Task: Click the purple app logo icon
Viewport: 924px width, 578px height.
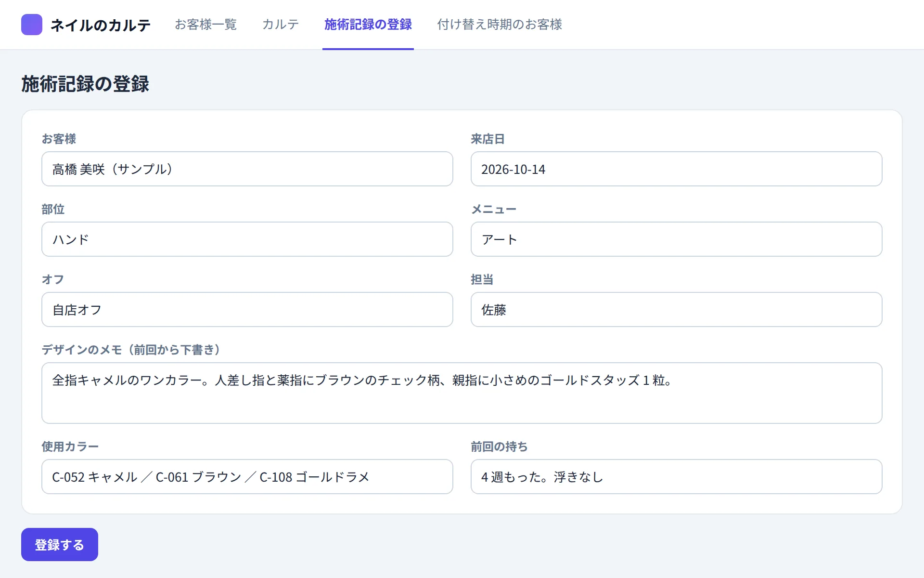Action: coord(32,25)
